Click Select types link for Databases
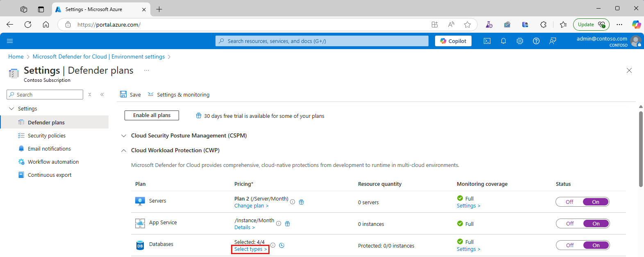 coord(250,249)
